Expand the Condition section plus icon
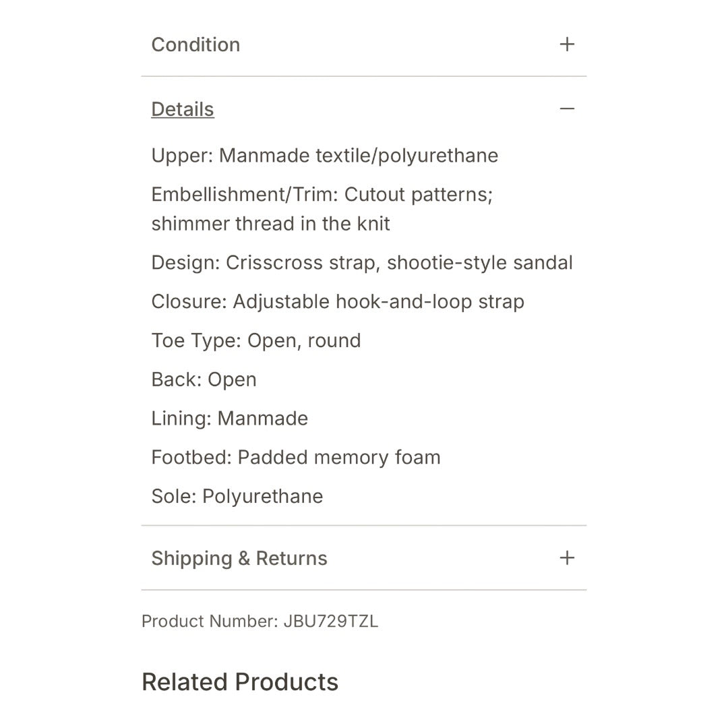This screenshot has height=728, width=728. pos(567,44)
